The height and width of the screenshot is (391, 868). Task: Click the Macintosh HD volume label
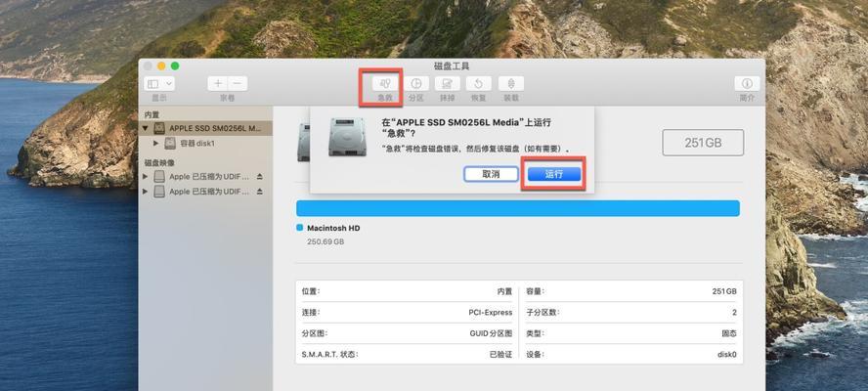tap(333, 228)
